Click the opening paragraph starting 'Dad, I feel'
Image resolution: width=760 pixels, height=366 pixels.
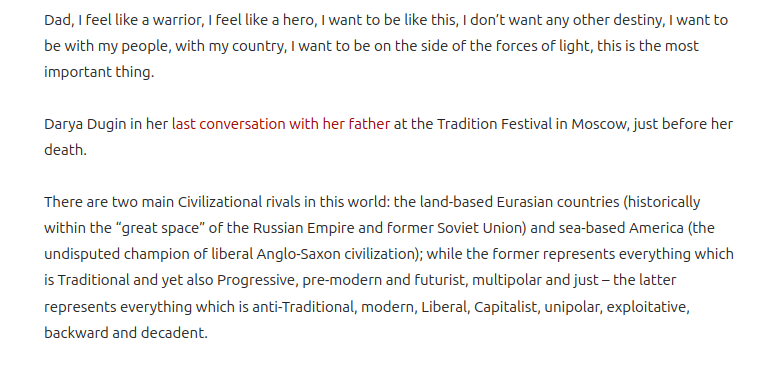(x=386, y=46)
